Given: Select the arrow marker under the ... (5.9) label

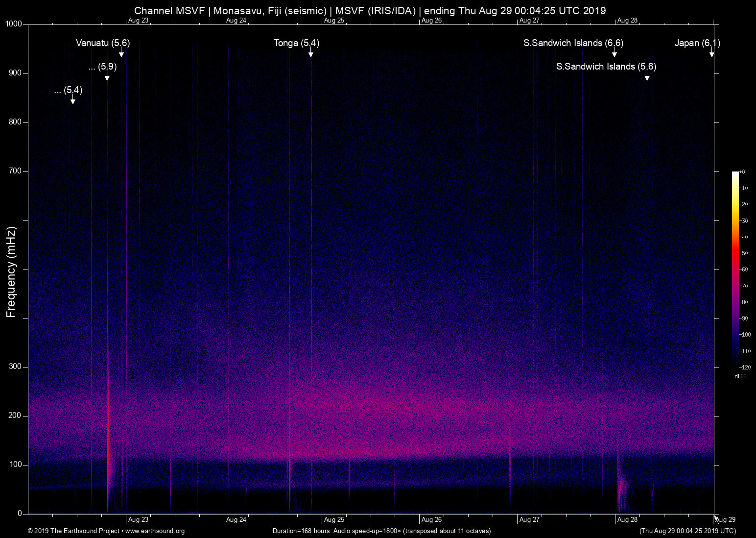Looking at the screenshot, I should tap(107, 76).
